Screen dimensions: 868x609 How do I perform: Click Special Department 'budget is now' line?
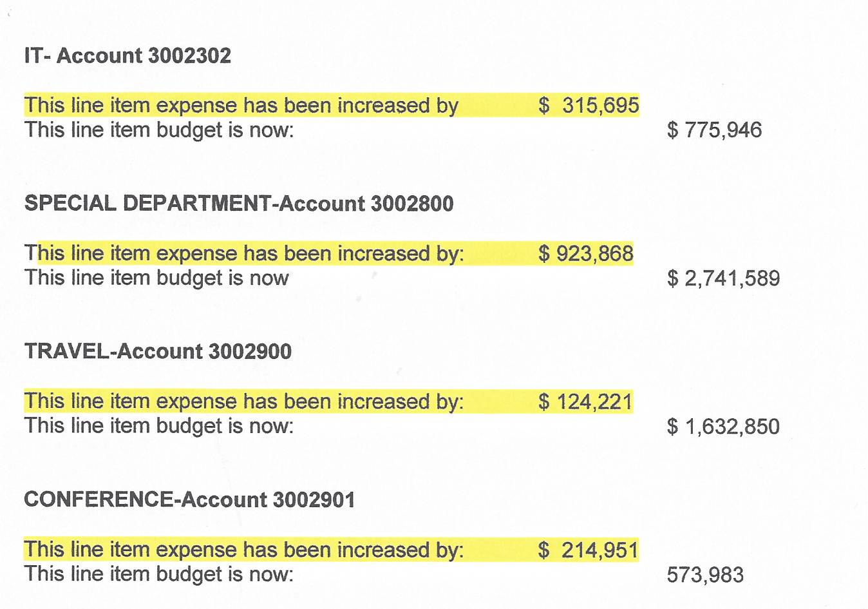pyautogui.click(x=156, y=278)
